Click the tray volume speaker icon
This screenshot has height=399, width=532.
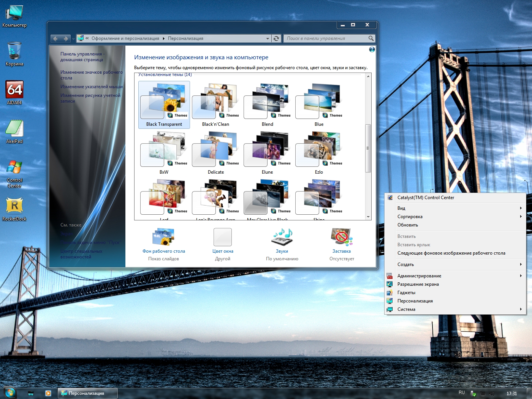[x=491, y=394]
